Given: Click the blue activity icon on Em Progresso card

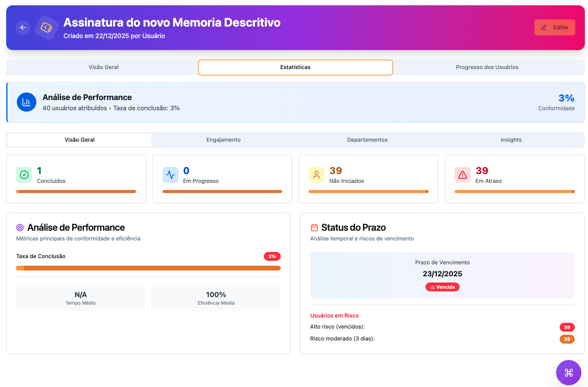Looking at the screenshot, I should (x=170, y=175).
